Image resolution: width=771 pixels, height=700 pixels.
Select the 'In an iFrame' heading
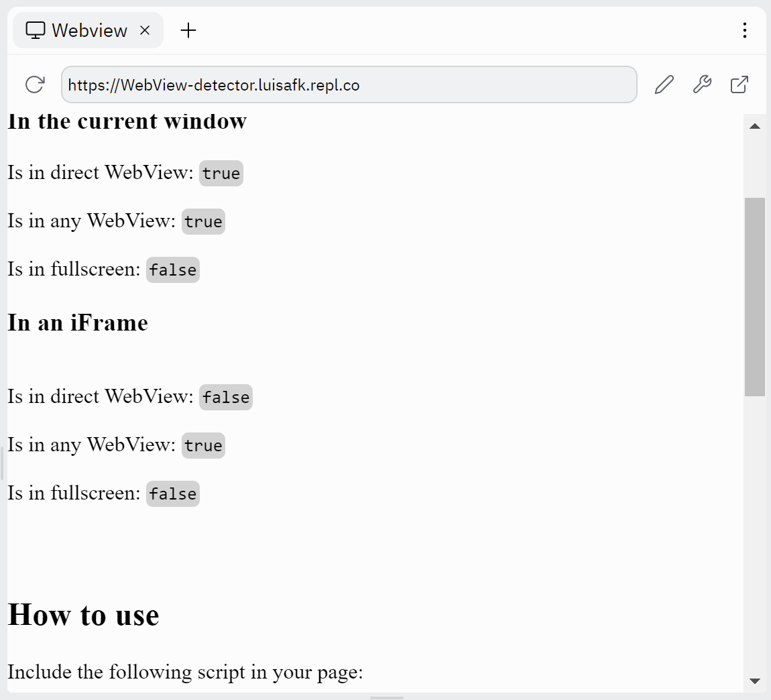77,323
